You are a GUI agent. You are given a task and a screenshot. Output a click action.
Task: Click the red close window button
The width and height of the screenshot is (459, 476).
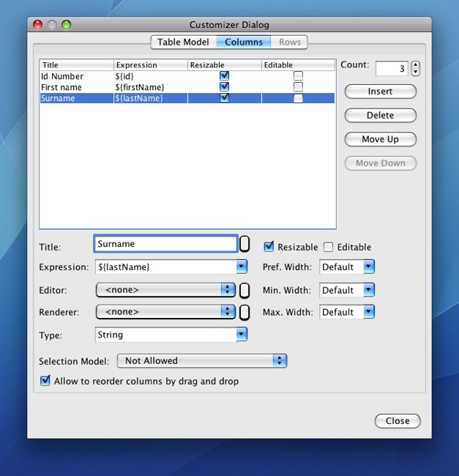tap(37, 25)
